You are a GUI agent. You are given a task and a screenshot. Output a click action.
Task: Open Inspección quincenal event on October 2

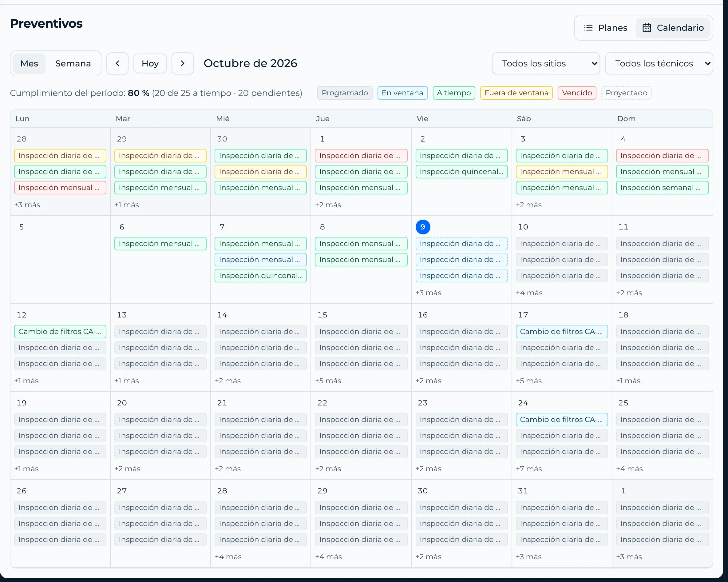[x=461, y=172]
